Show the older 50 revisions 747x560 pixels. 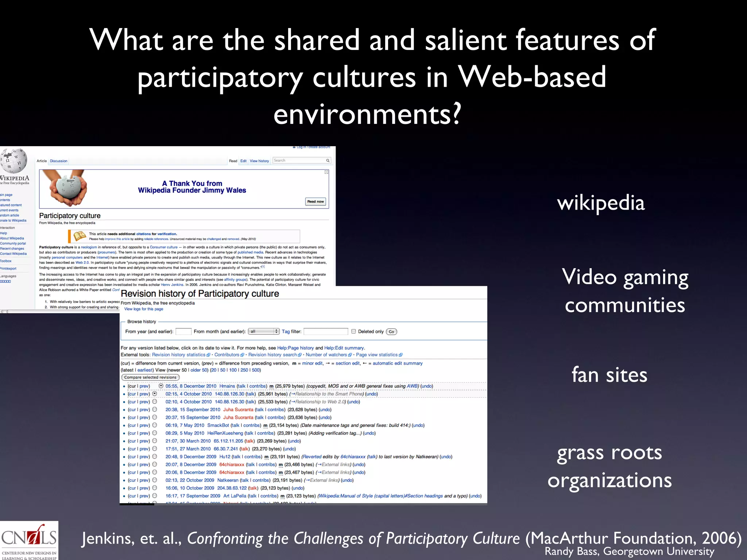point(199,370)
